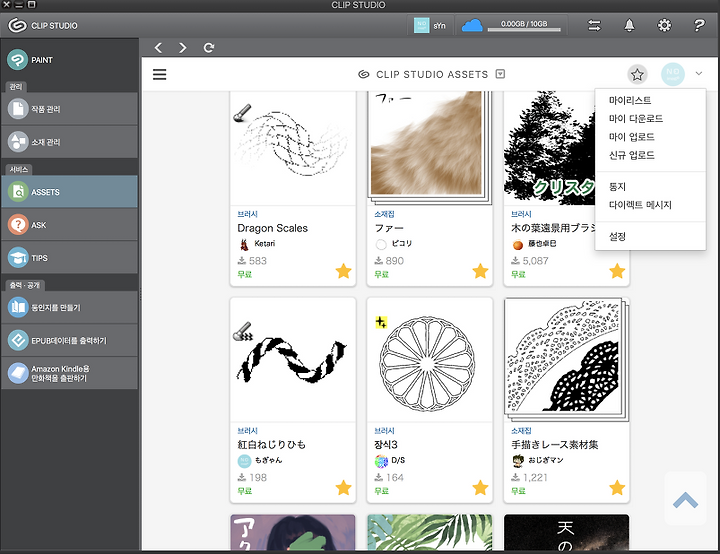Open author おじぎマン profile
The height and width of the screenshot is (554, 720).
[546, 460]
